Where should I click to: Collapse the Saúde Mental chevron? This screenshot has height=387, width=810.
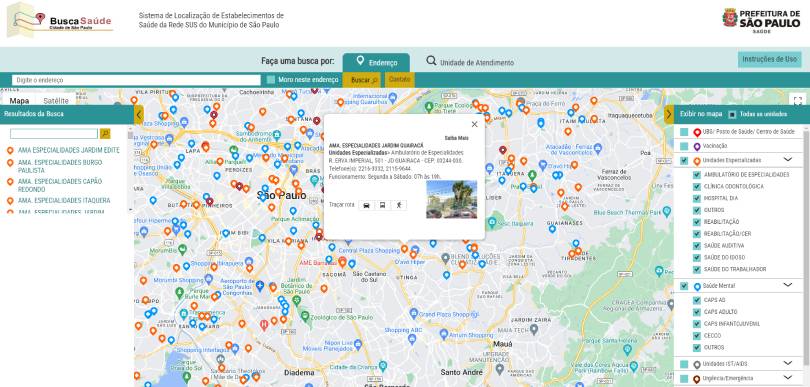[x=787, y=285]
